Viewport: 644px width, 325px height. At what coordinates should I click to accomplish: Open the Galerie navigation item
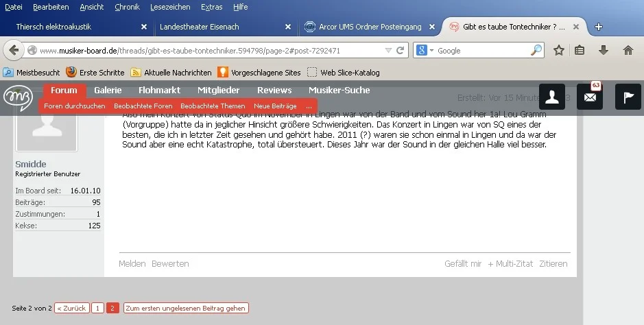[x=108, y=91]
